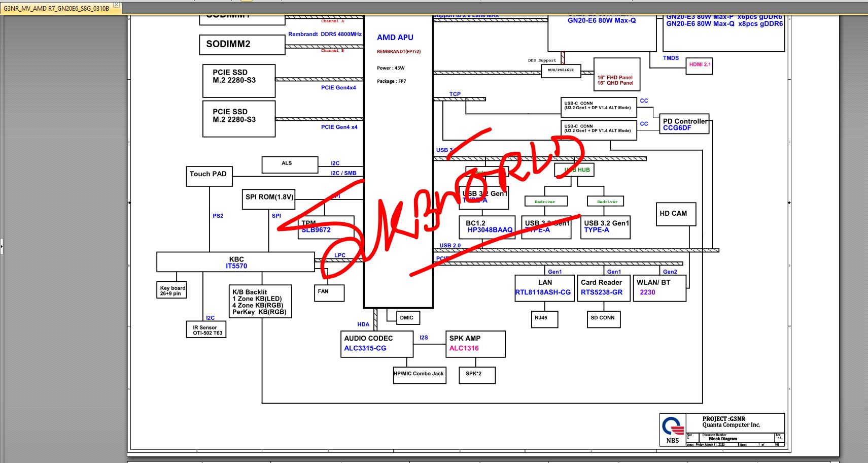The image size is (868, 463).
Task: Click the 'I2C / SMB' bus label
Action: pos(343,173)
